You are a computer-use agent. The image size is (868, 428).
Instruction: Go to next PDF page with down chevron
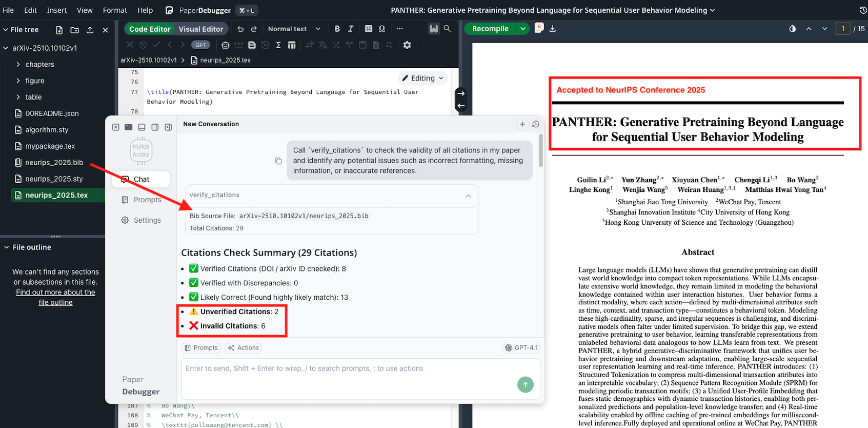824,29
